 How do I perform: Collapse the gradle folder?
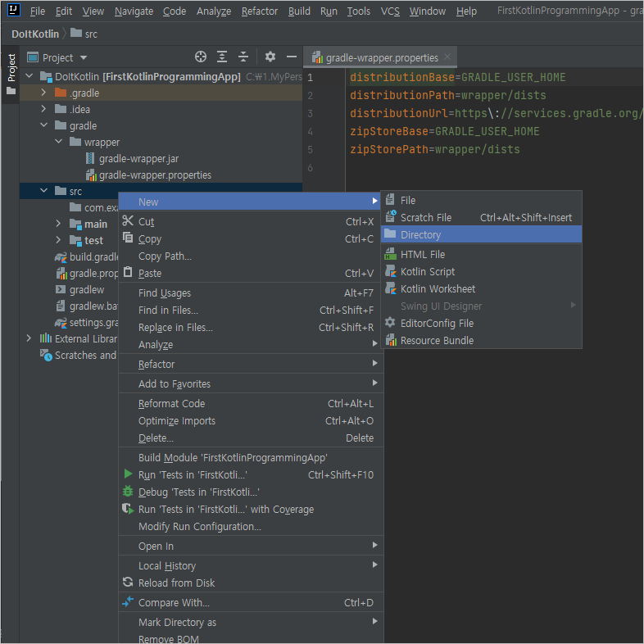[x=44, y=125]
